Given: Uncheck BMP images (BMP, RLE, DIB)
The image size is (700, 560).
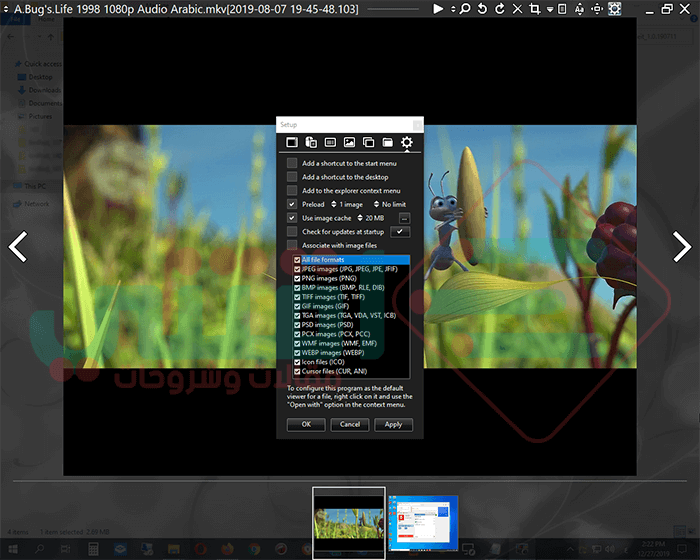Looking at the screenshot, I should 297,288.
